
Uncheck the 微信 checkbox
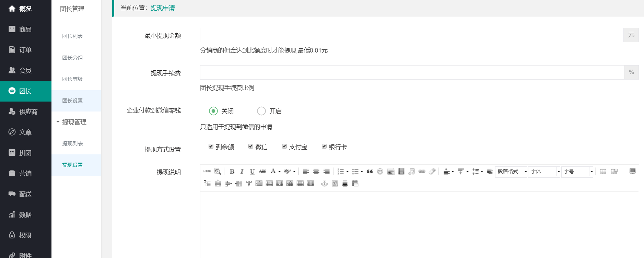click(251, 146)
